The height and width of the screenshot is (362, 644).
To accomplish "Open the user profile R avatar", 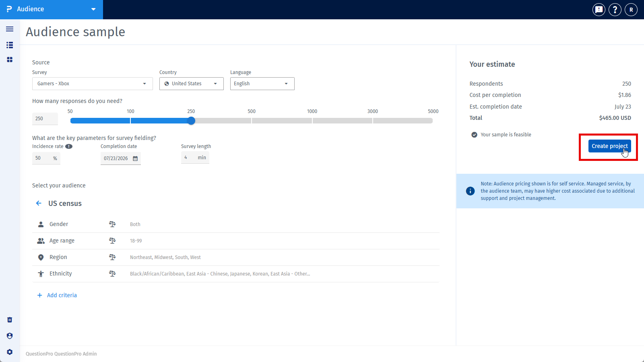I will (631, 9).
